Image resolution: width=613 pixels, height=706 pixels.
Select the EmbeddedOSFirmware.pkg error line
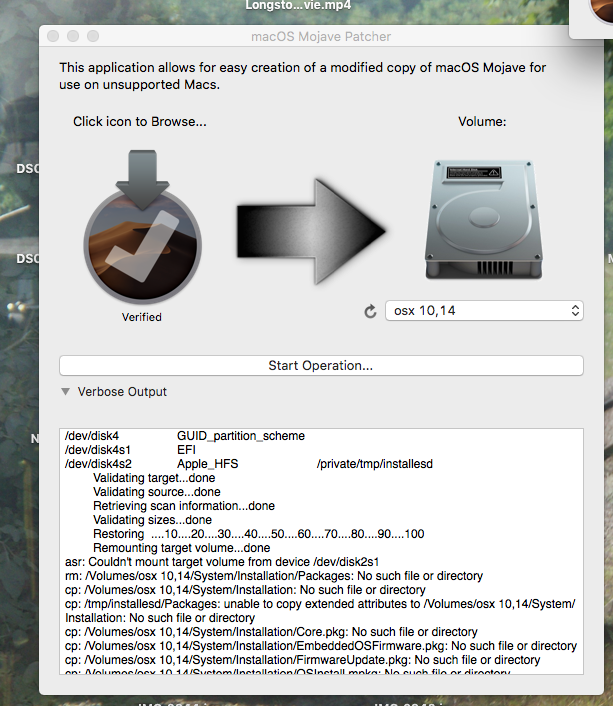coord(321,646)
